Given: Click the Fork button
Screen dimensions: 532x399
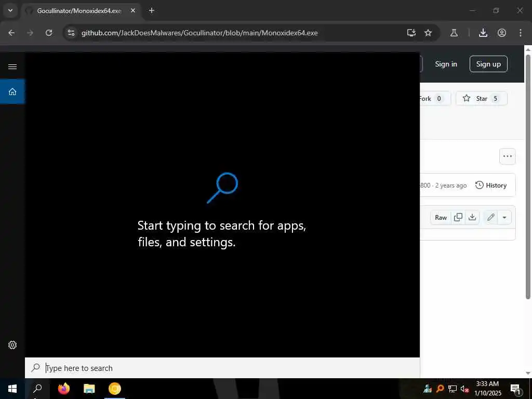Looking at the screenshot, I should 434,98.
